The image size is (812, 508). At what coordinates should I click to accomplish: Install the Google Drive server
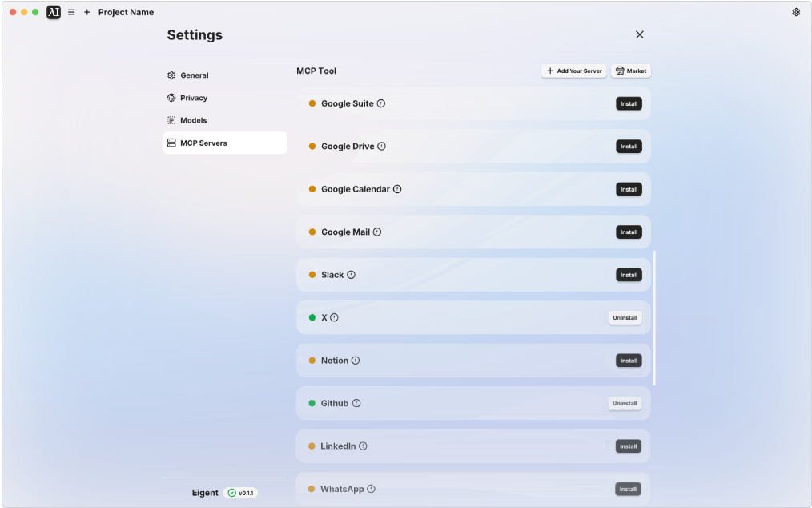pos(629,146)
